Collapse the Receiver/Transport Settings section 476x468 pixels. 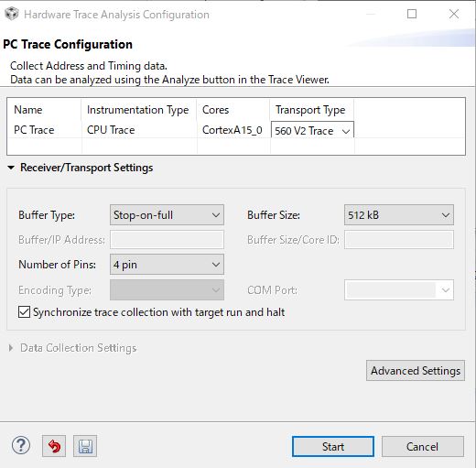pos(11,168)
